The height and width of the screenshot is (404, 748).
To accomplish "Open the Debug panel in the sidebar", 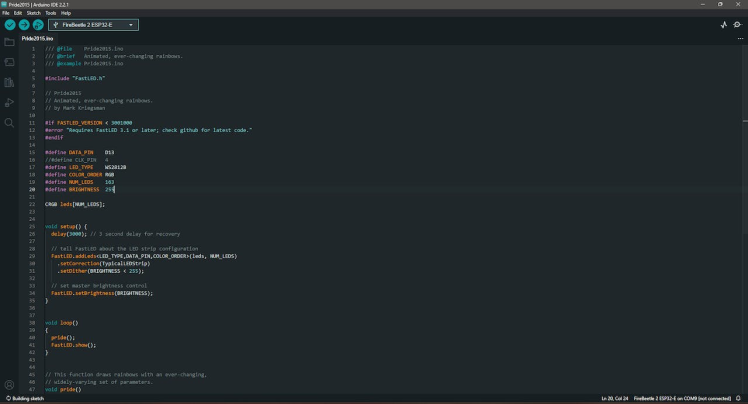I will [x=9, y=102].
